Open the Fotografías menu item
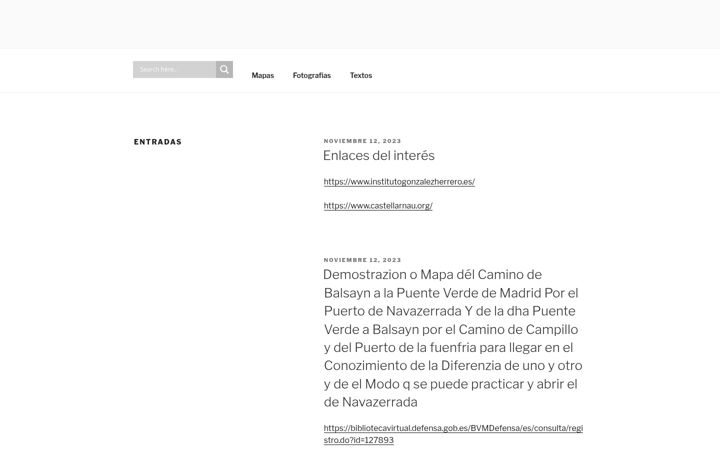Image resolution: width=720 pixels, height=450 pixels. pyautogui.click(x=312, y=75)
